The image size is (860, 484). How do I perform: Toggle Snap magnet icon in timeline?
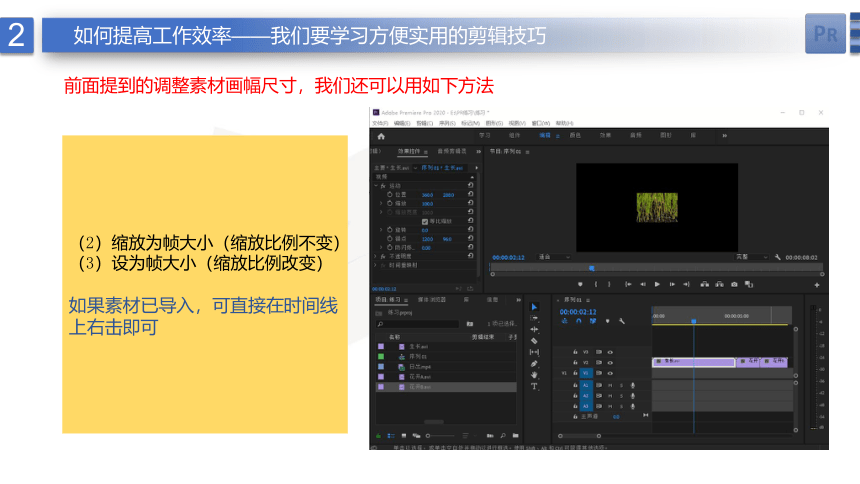pyautogui.click(x=579, y=321)
